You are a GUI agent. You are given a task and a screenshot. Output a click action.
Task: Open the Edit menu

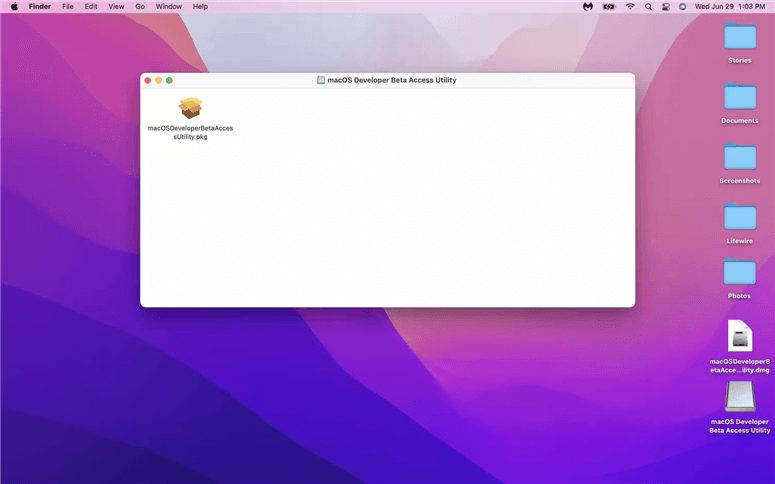point(91,6)
